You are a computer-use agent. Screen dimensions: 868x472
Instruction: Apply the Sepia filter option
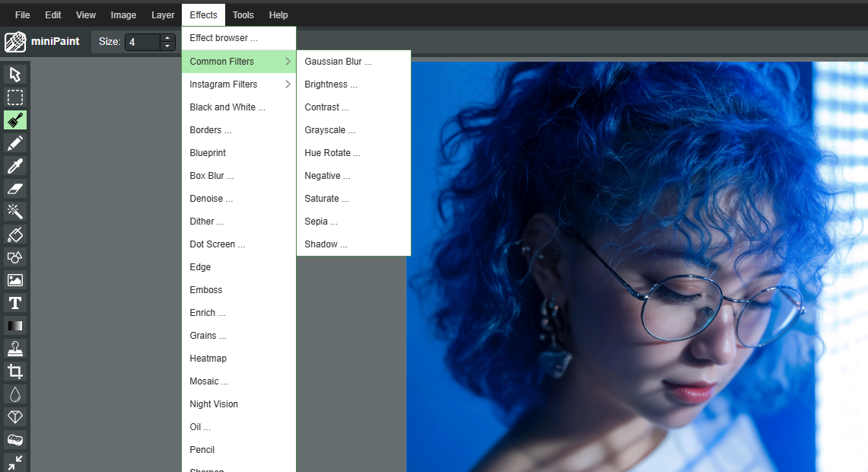coord(320,222)
